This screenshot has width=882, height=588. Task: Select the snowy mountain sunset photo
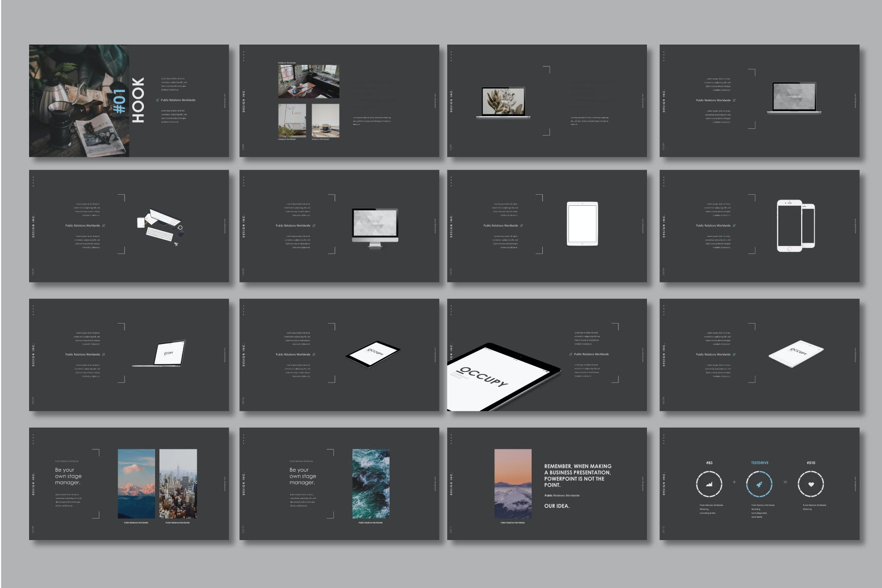(512, 483)
